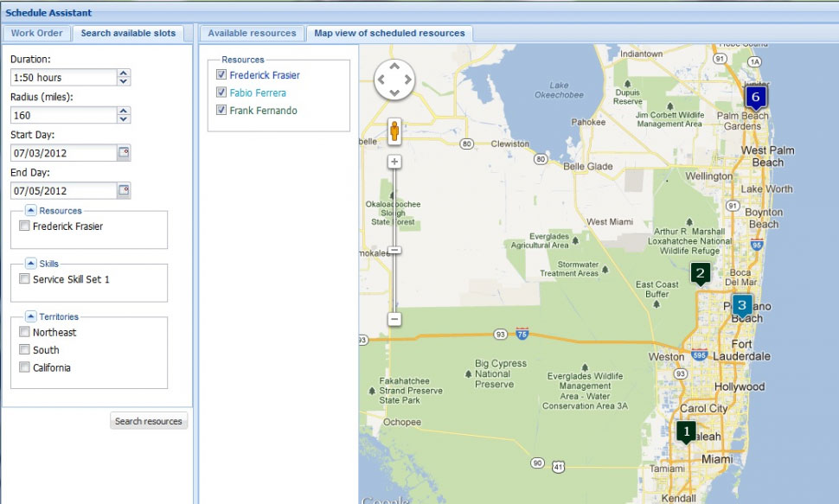Click the Belle Glade map label
The height and width of the screenshot is (504, 839).
point(588,166)
